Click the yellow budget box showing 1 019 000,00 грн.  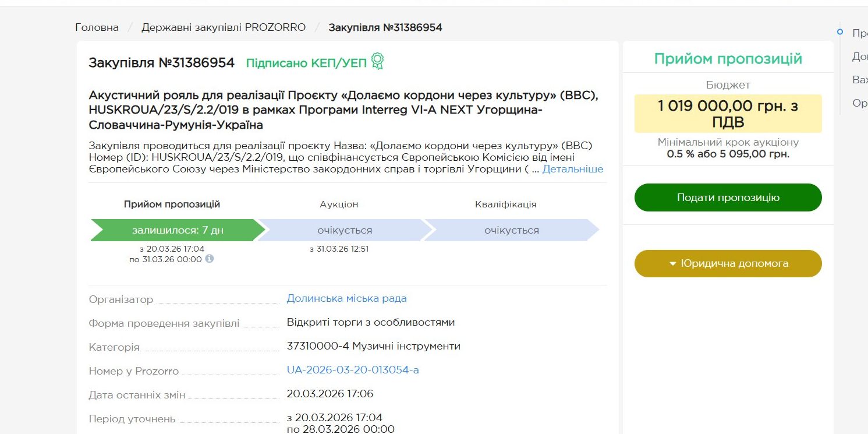pyautogui.click(x=728, y=114)
